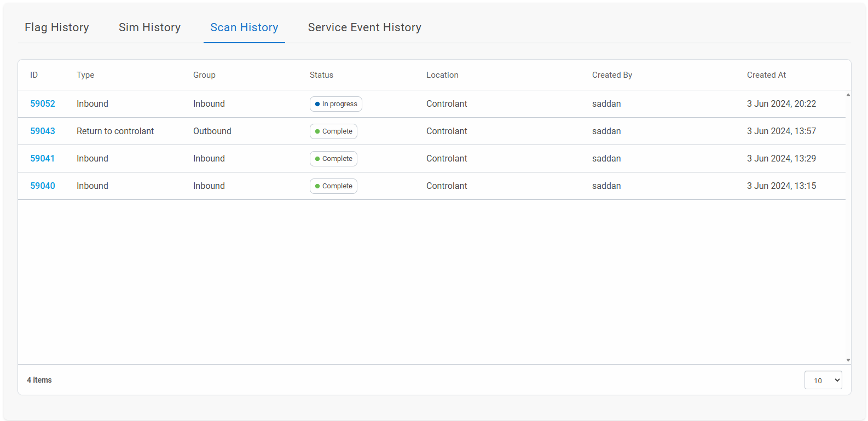The height and width of the screenshot is (421, 868).
Task: Select the Outbound group cell
Action: (x=212, y=131)
